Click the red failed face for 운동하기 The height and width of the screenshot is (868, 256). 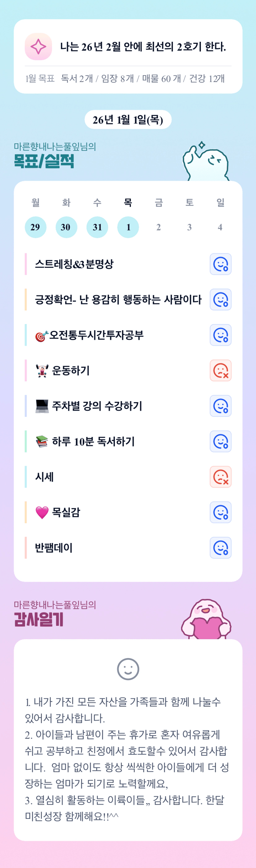[x=221, y=370]
